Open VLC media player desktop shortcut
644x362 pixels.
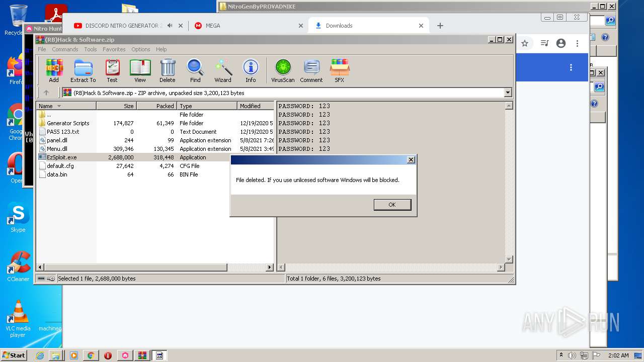(x=18, y=319)
